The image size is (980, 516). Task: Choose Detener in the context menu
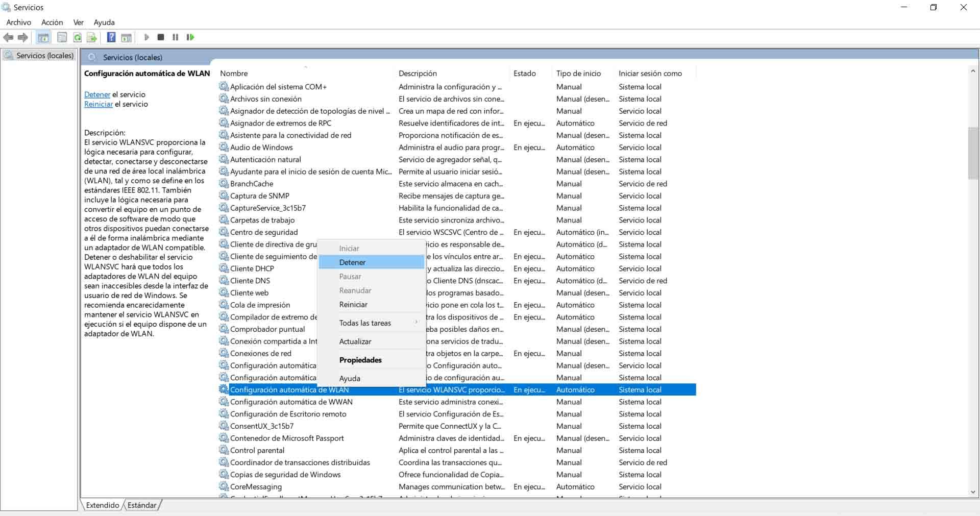tap(372, 262)
